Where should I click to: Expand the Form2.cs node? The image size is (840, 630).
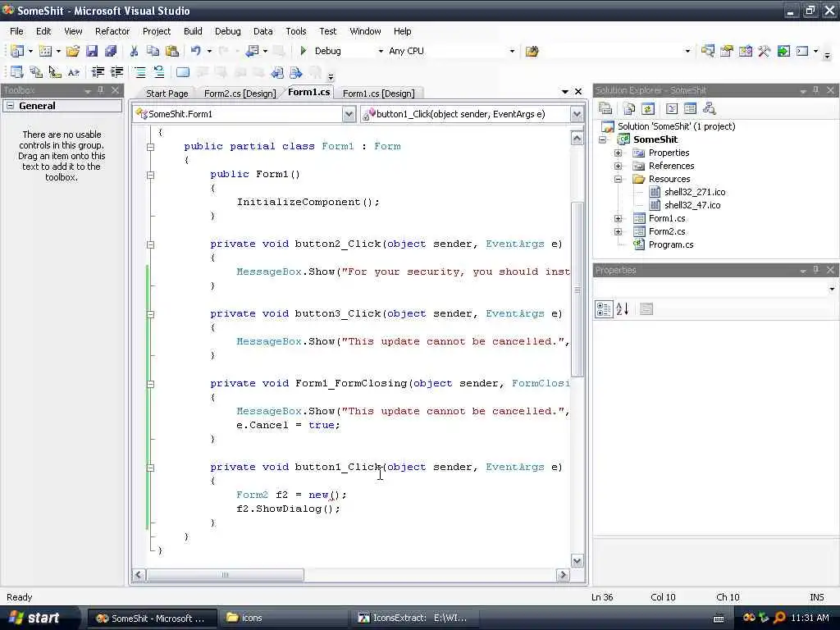point(619,231)
